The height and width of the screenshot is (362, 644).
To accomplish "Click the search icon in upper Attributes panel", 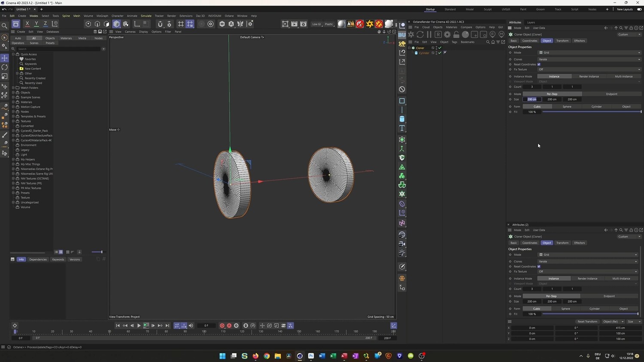I will pyautogui.click(x=621, y=28).
